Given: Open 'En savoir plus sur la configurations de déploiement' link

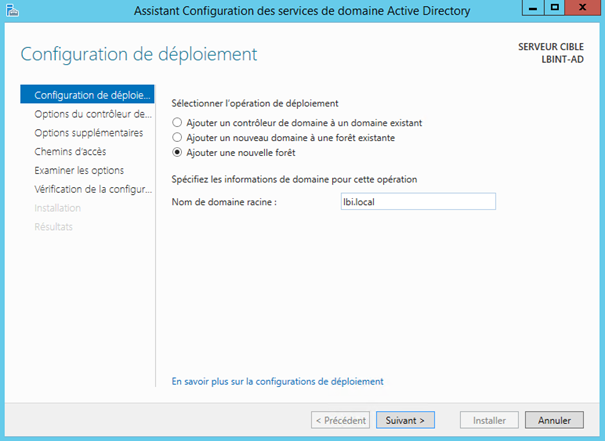Looking at the screenshot, I should pos(278,381).
